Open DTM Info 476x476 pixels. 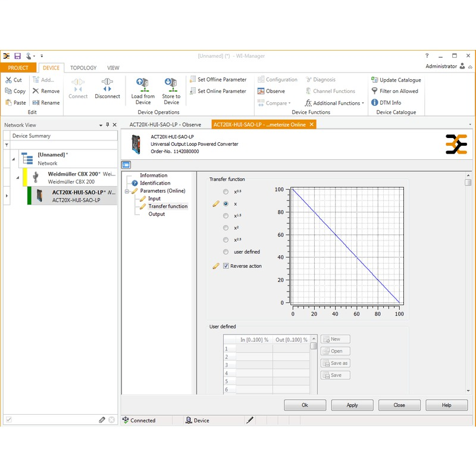pyautogui.click(x=386, y=102)
